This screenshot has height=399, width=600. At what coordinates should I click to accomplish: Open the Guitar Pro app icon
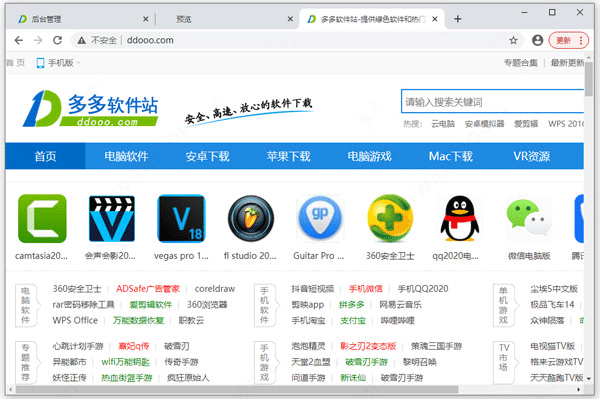[320, 218]
